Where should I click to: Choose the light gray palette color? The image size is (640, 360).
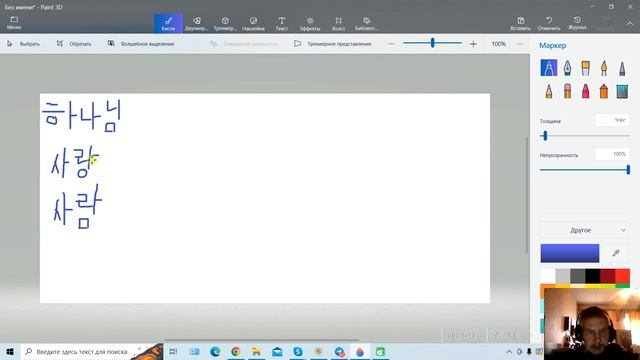coord(563,276)
